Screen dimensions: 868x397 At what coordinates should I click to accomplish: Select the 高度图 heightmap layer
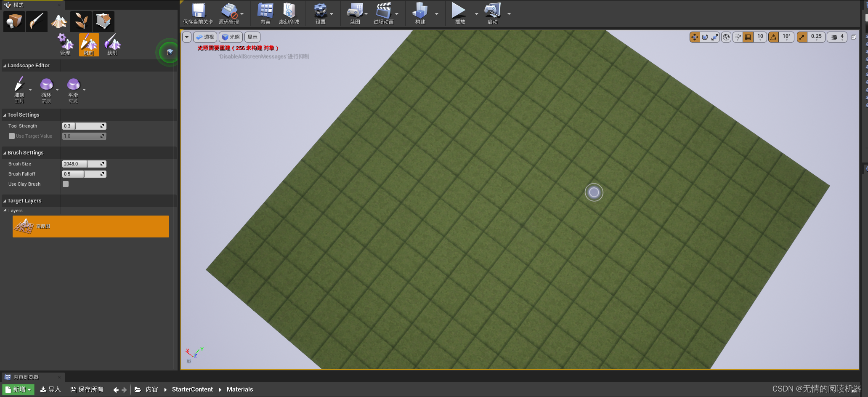pos(91,226)
